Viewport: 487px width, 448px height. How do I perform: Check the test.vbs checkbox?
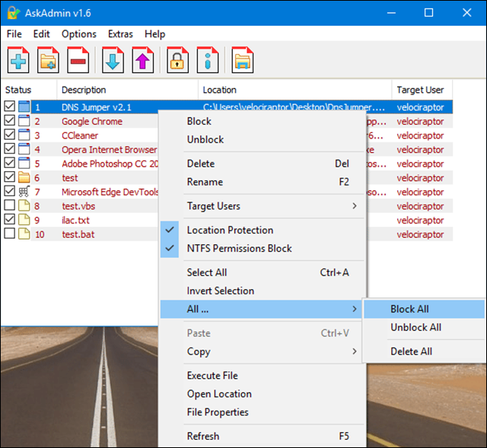10,205
